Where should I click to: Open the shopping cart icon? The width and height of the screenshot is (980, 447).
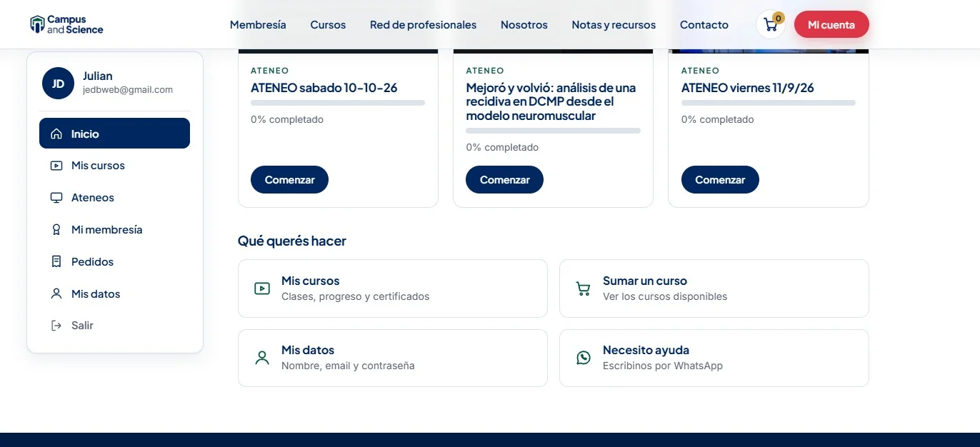pyautogui.click(x=770, y=25)
